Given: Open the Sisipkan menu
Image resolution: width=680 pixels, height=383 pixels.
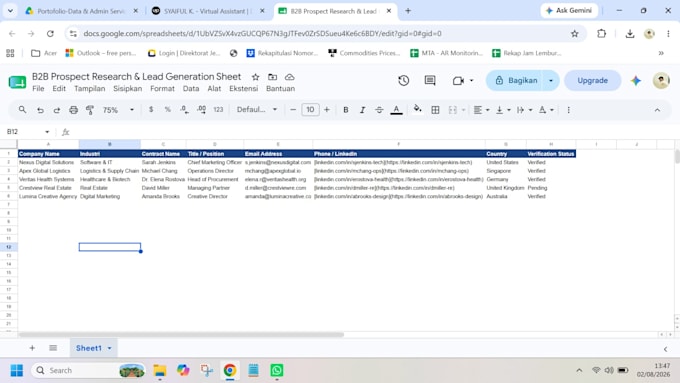Looking at the screenshot, I should click(x=128, y=88).
